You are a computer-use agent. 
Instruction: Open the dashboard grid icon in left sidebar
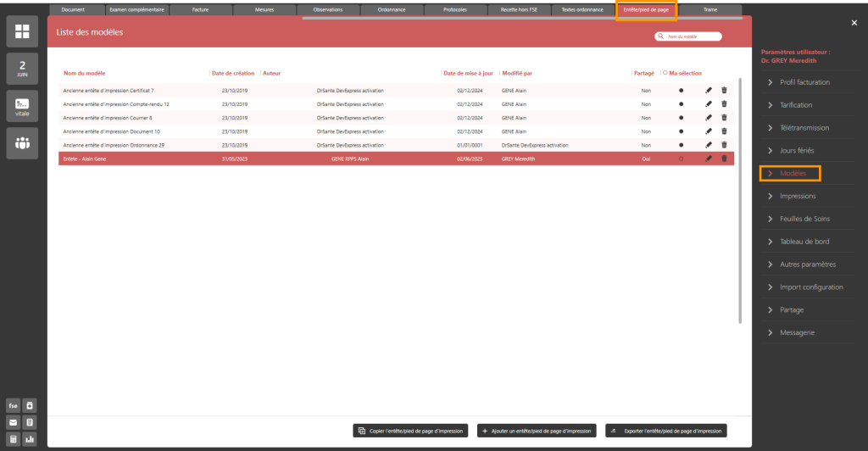click(22, 31)
